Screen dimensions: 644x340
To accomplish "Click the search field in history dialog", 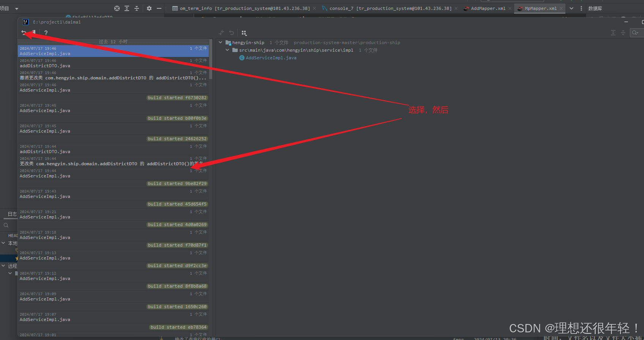I will coord(637,33).
